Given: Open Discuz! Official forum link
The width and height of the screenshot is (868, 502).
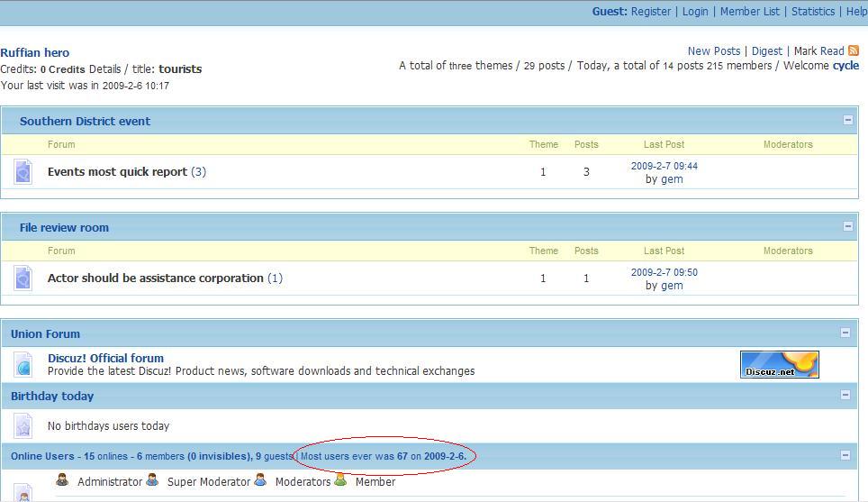Looking at the screenshot, I should (x=105, y=358).
